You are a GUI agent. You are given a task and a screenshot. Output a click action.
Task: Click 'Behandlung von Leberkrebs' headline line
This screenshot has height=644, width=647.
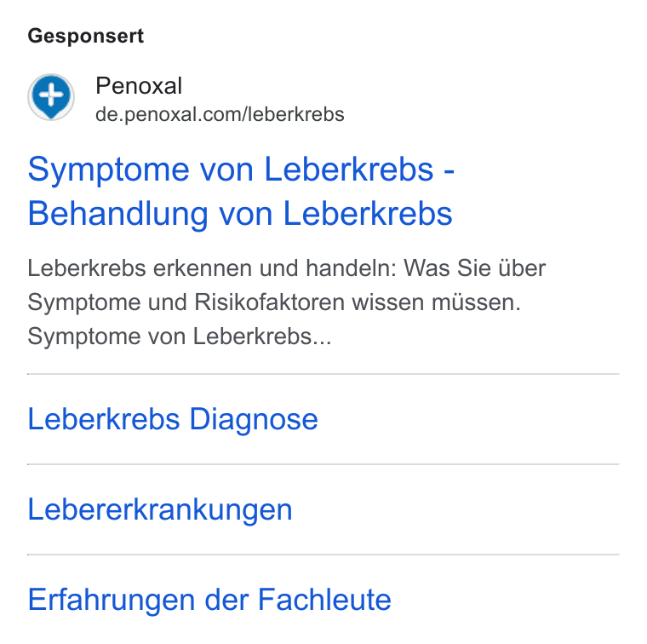[x=240, y=214]
